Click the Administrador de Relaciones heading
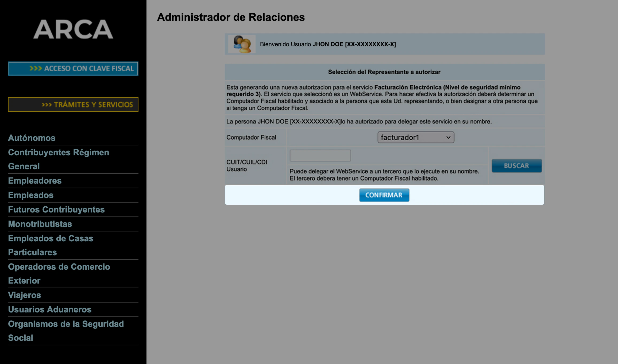The height and width of the screenshot is (364, 618). tap(231, 17)
